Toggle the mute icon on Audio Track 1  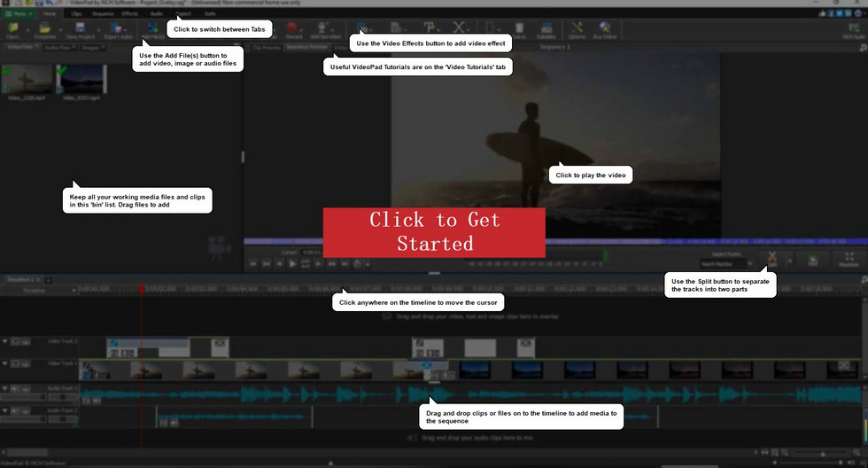(16, 389)
